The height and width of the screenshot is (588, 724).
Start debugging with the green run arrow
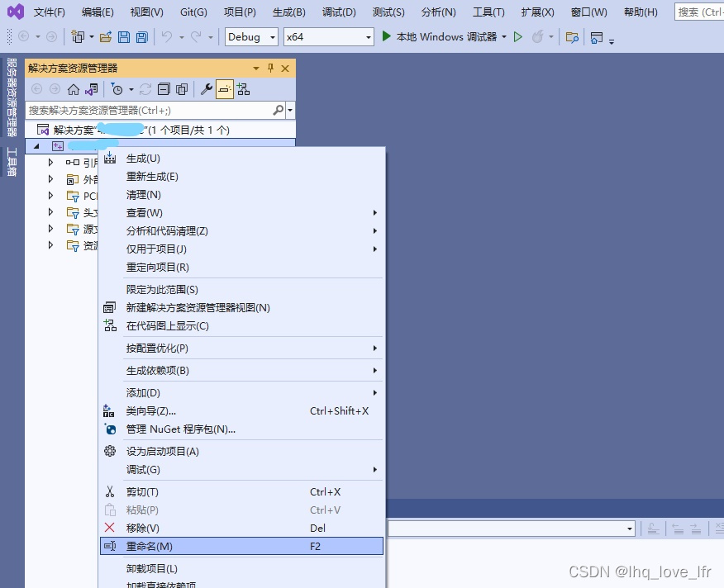coord(385,36)
